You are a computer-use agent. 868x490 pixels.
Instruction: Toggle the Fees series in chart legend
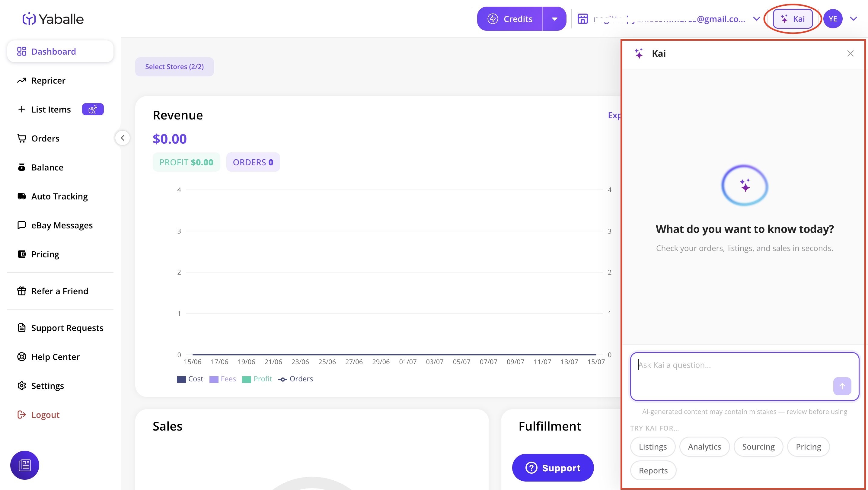coord(222,379)
